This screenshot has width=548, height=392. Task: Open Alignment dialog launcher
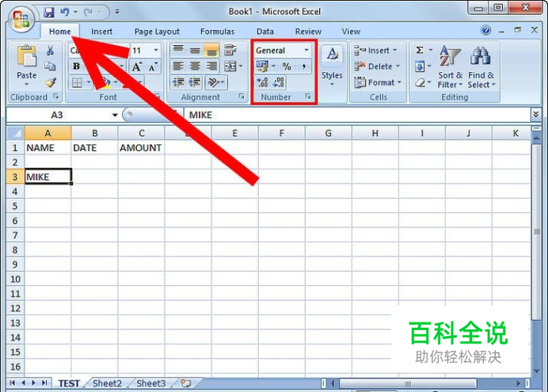(x=242, y=96)
